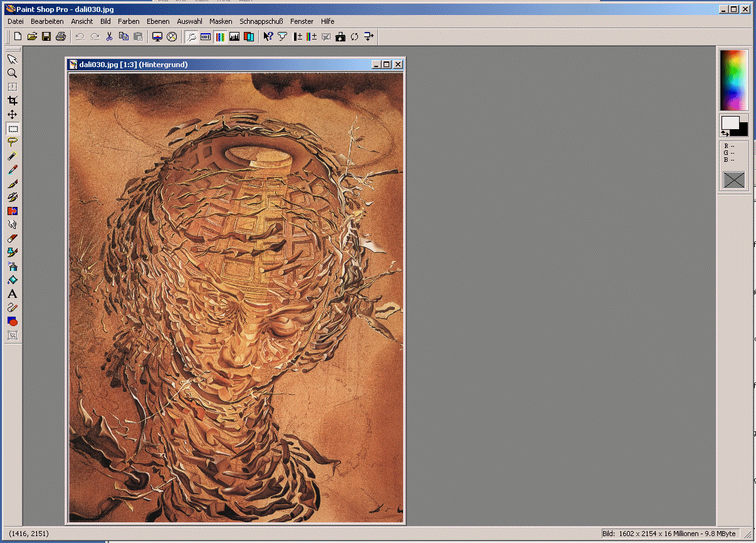Select the Arrow tool
This screenshot has height=543, width=756.
click(12, 59)
